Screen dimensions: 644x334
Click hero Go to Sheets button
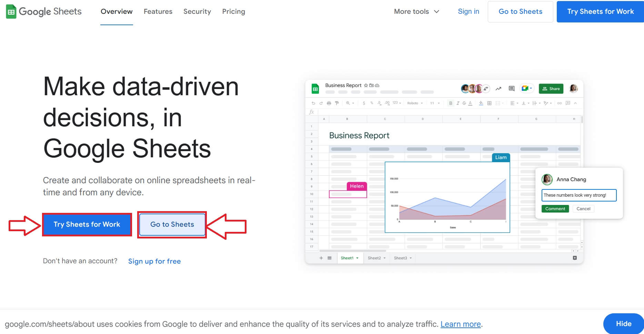click(172, 224)
